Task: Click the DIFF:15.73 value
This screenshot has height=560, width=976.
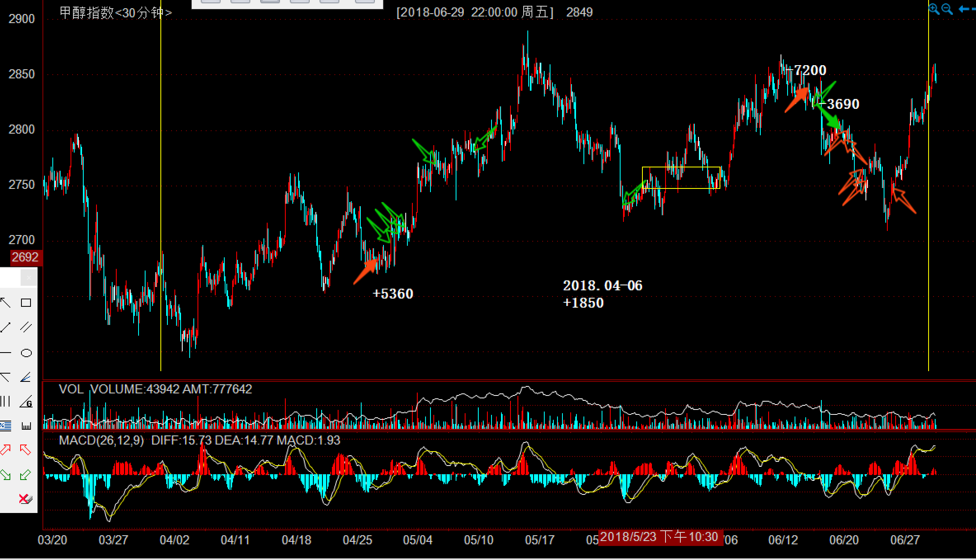Action: pyautogui.click(x=181, y=440)
